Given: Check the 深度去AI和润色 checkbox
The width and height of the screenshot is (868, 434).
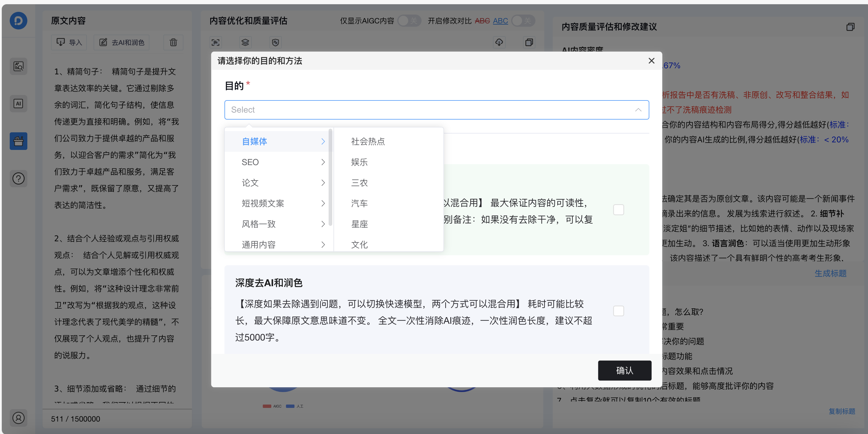Looking at the screenshot, I should pos(618,311).
